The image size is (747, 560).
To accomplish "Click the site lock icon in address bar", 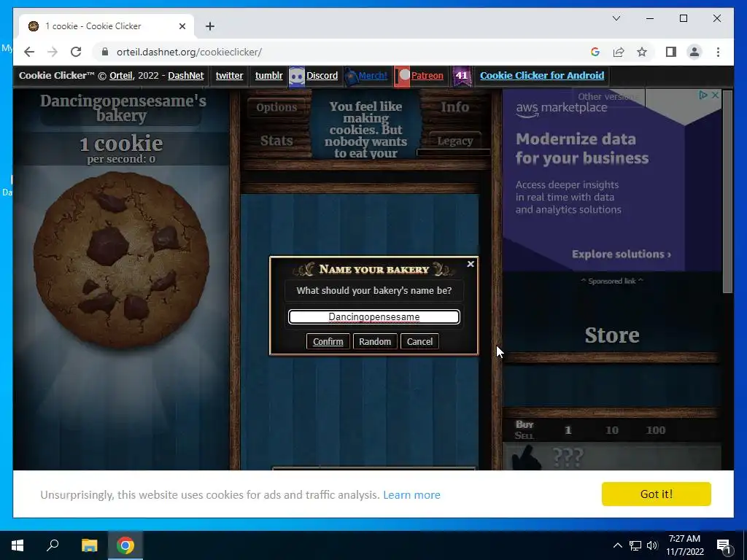I will (105, 52).
